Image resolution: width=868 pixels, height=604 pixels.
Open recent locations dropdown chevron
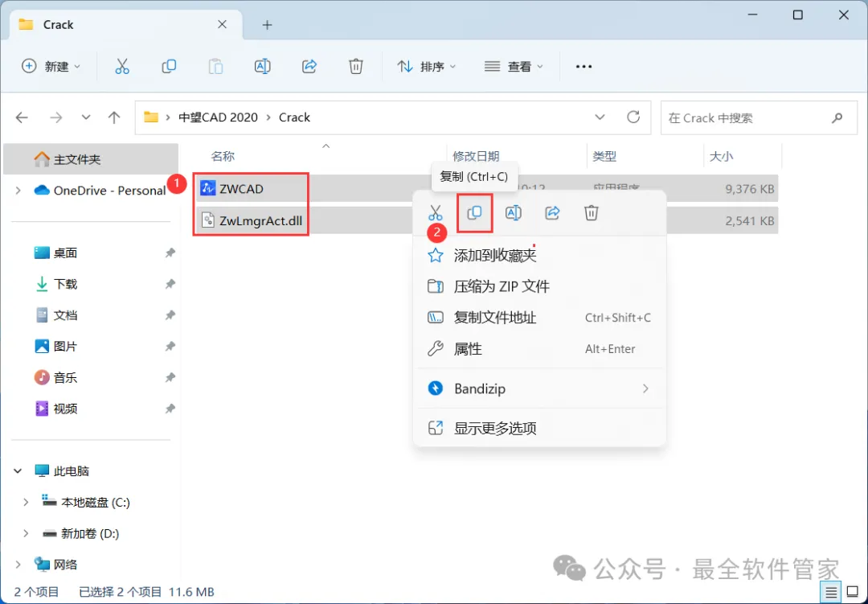pyautogui.click(x=86, y=117)
